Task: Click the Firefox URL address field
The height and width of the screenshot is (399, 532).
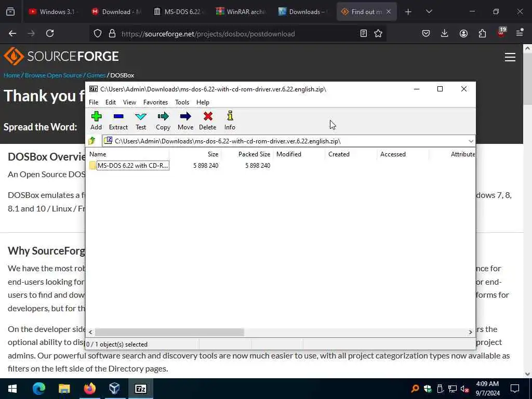Action: coord(237,34)
